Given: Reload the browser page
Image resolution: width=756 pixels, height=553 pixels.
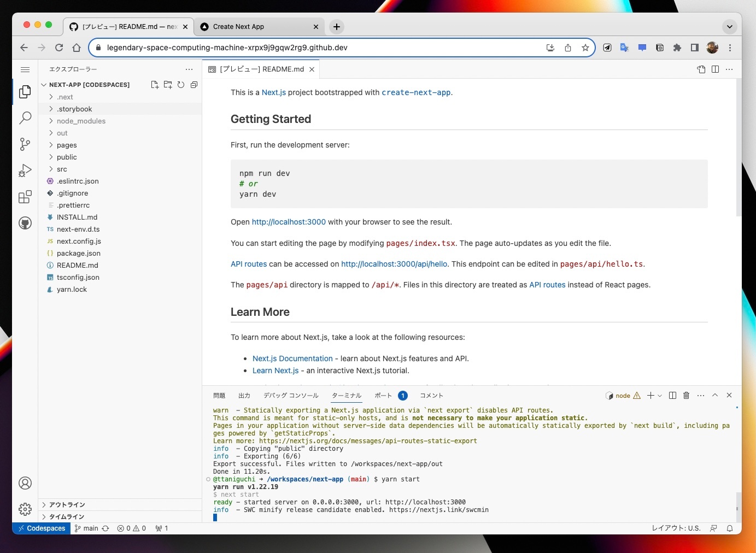Looking at the screenshot, I should pyautogui.click(x=59, y=48).
